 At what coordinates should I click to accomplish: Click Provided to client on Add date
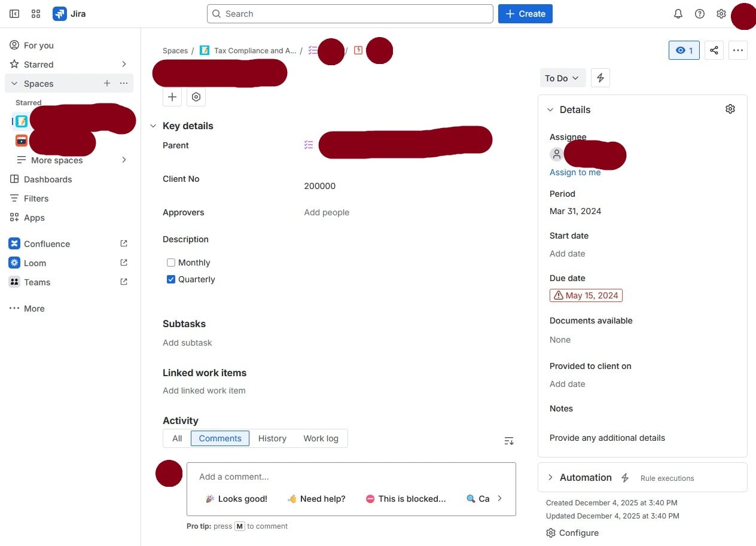[567, 384]
